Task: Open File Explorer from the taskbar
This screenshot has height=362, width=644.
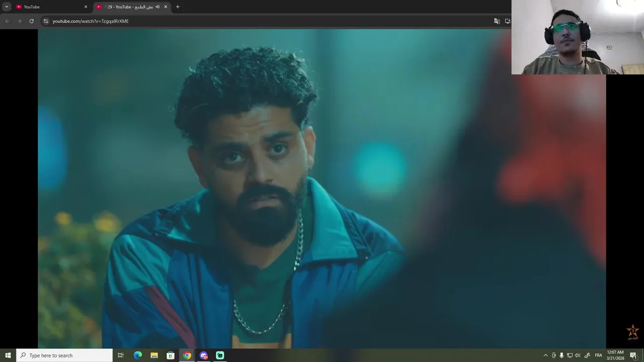Action: tap(154, 355)
